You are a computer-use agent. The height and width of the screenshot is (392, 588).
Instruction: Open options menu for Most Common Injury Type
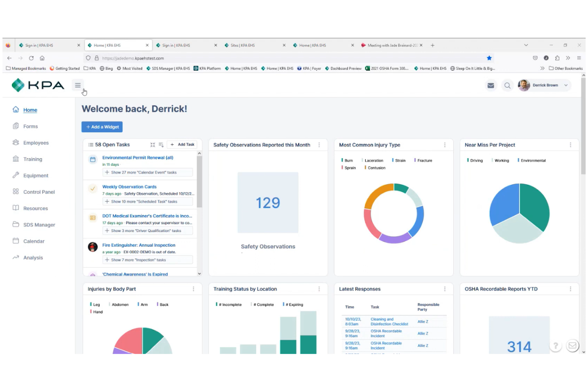coord(445,145)
